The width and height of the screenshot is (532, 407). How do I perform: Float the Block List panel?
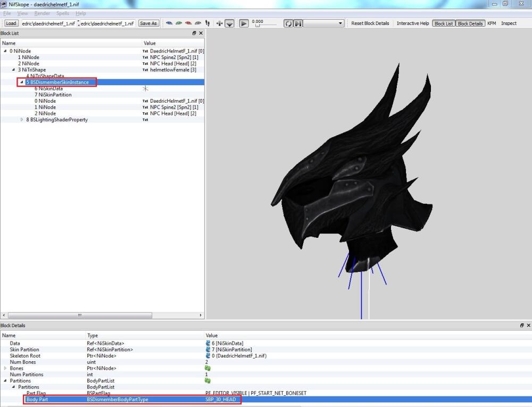coord(194,33)
